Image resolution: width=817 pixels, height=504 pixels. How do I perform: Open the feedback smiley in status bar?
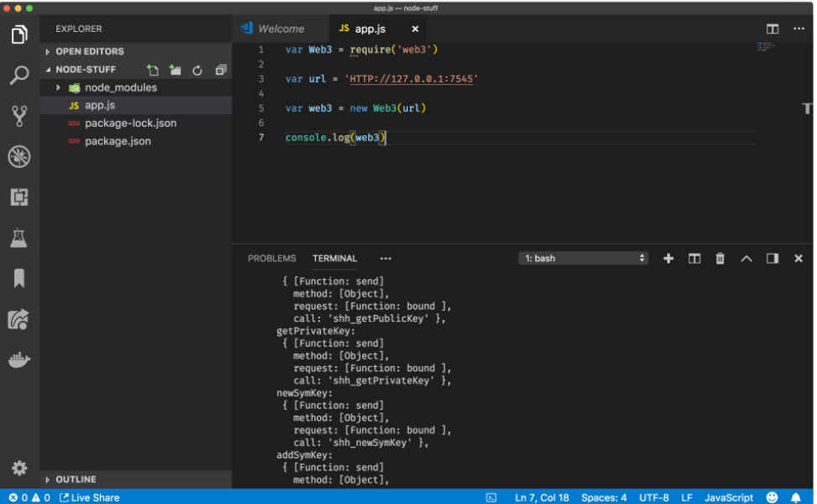click(772, 497)
